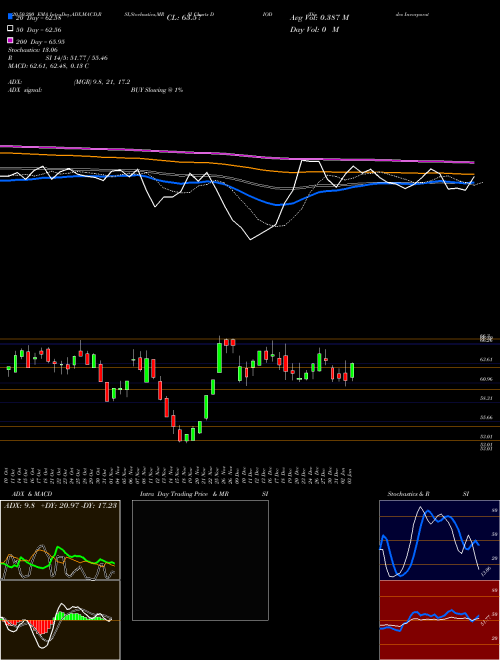Select the '50 Day = 62.36' legend text

(38, 30)
